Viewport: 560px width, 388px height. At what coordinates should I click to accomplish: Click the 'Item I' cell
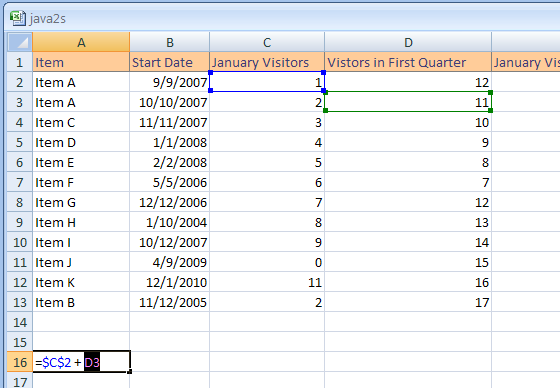click(x=81, y=243)
